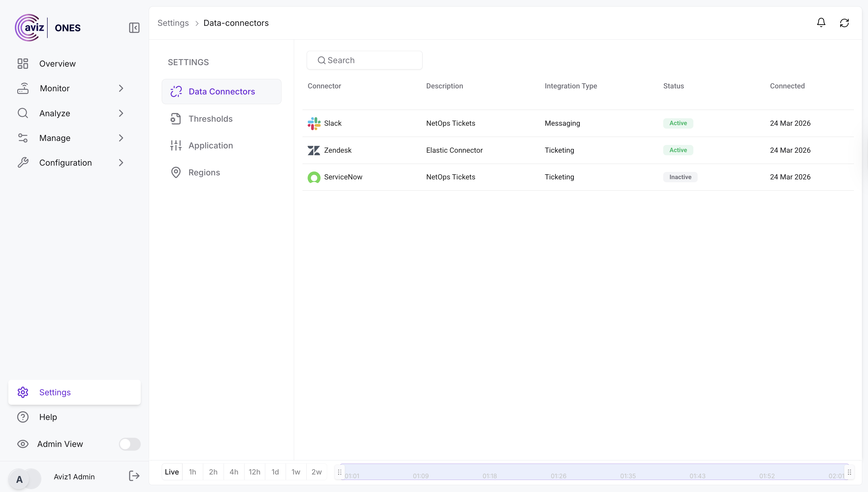Click the Slack connector logo
Screen dimensions: 868x492
[314, 123]
